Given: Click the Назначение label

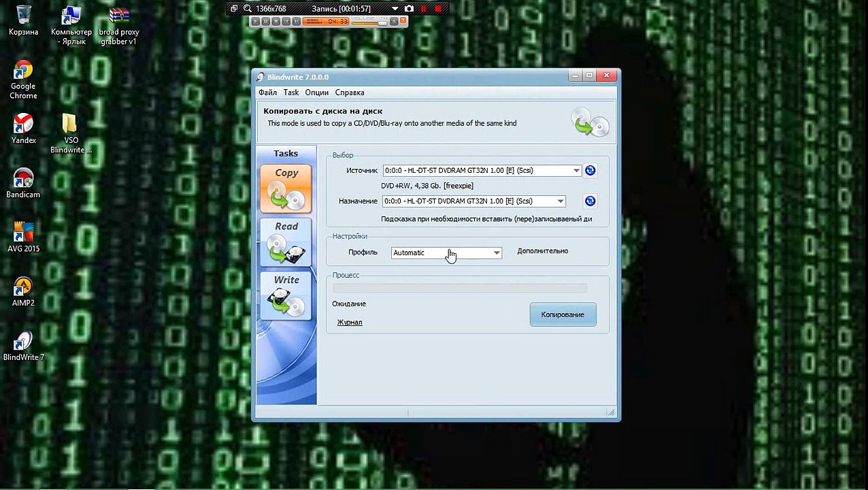Looking at the screenshot, I should point(358,201).
